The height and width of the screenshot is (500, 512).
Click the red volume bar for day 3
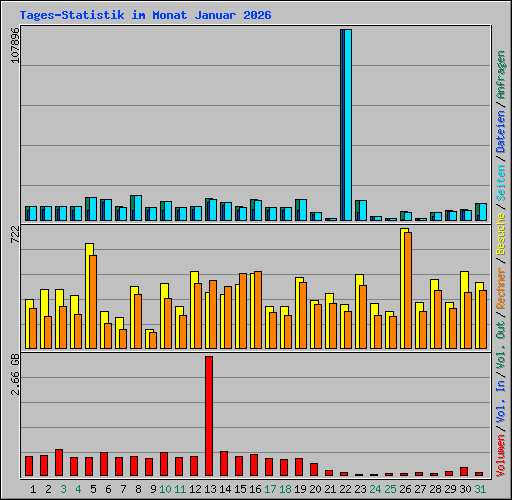point(59,462)
